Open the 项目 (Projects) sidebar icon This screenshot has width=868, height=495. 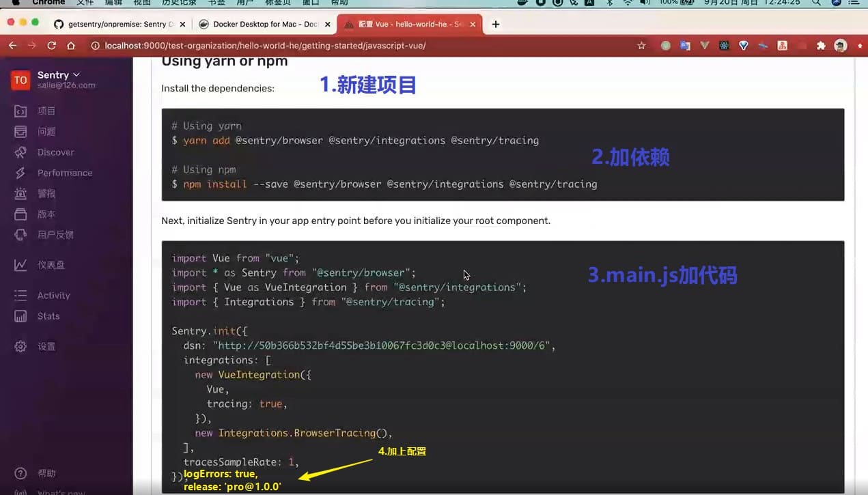click(x=20, y=111)
